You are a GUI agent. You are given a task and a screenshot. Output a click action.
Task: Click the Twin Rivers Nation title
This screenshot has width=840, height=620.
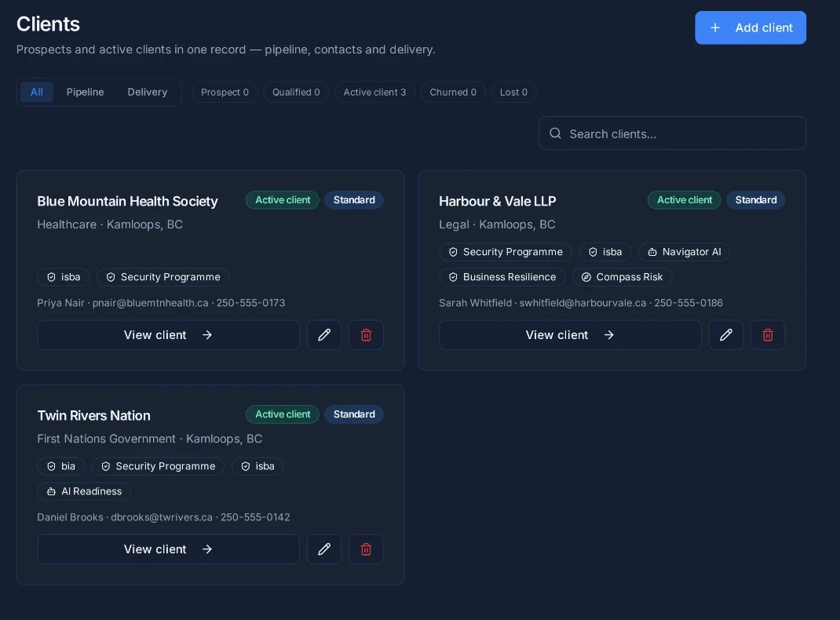pyautogui.click(x=93, y=415)
